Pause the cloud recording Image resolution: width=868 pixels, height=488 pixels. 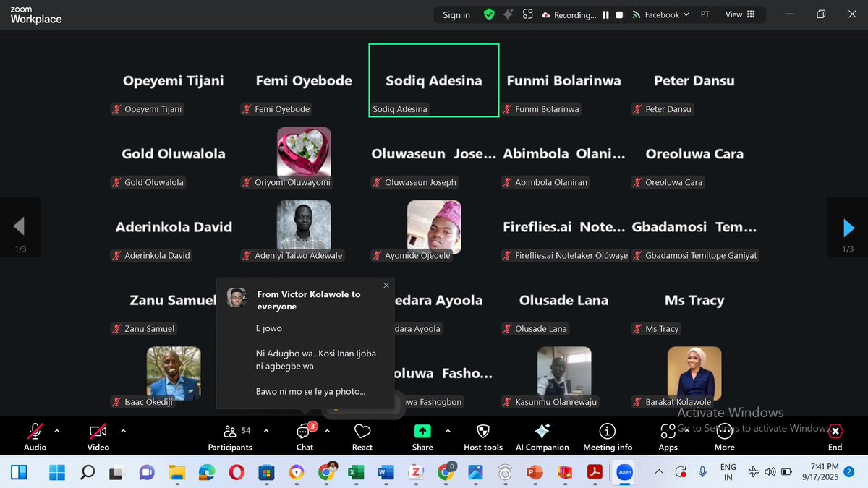pyautogui.click(x=606, y=14)
